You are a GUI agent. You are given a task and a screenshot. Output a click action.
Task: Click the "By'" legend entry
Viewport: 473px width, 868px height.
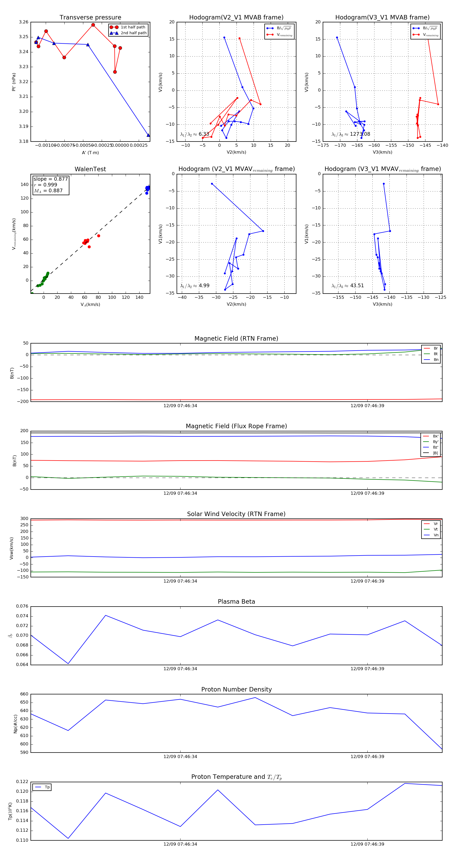pos(431,442)
